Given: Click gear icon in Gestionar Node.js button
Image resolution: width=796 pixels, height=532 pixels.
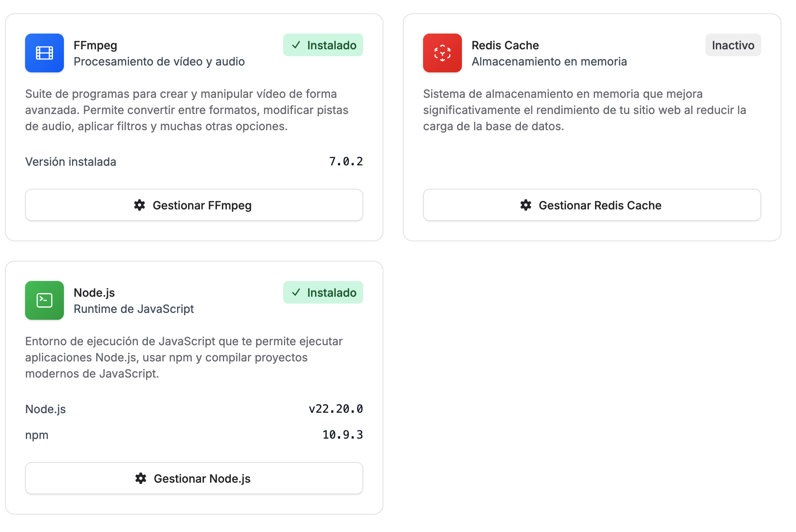Looking at the screenshot, I should click(x=141, y=478).
